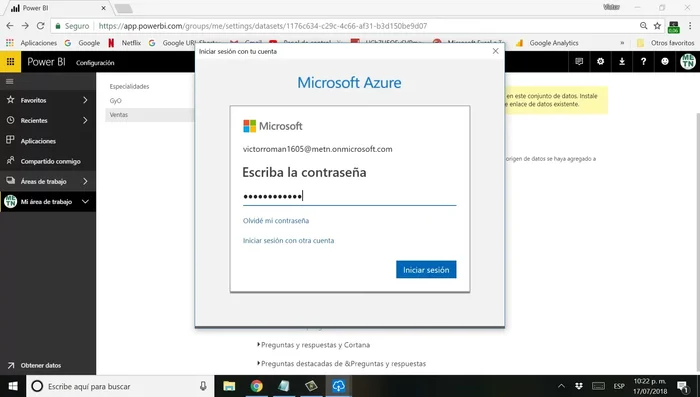
Task: Open the download menu icon in header
Action: tap(622, 62)
